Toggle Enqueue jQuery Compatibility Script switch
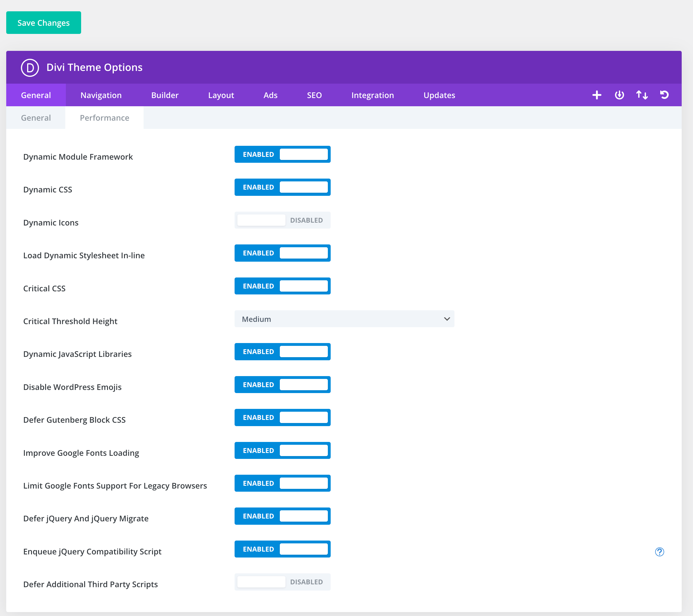Viewport: 693px width, 616px height. point(282,549)
